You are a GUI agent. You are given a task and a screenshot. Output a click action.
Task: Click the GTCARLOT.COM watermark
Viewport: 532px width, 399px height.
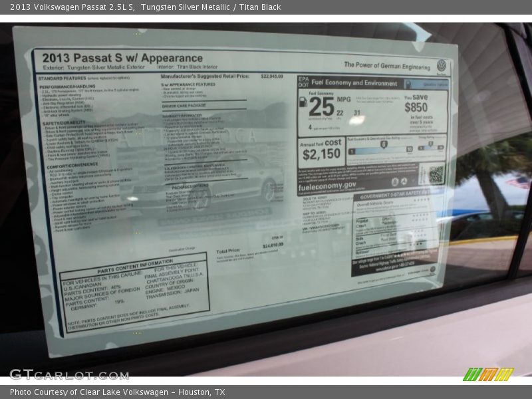click(x=69, y=374)
